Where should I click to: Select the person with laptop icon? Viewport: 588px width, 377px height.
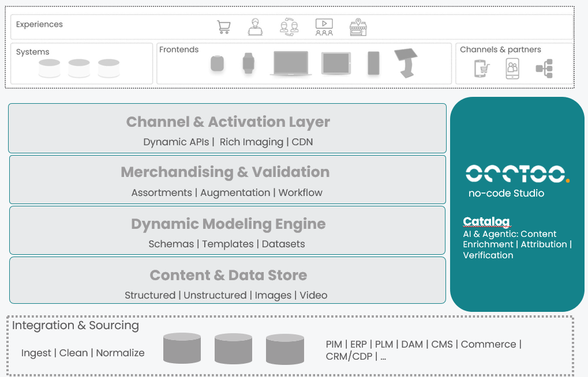[x=256, y=27]
